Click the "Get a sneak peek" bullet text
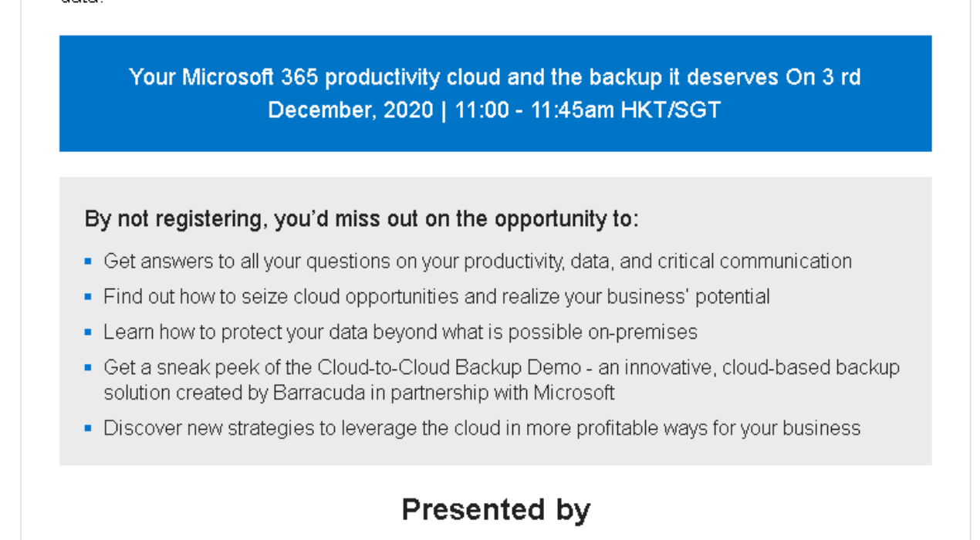The image size is (980, 540). point(209,368)
